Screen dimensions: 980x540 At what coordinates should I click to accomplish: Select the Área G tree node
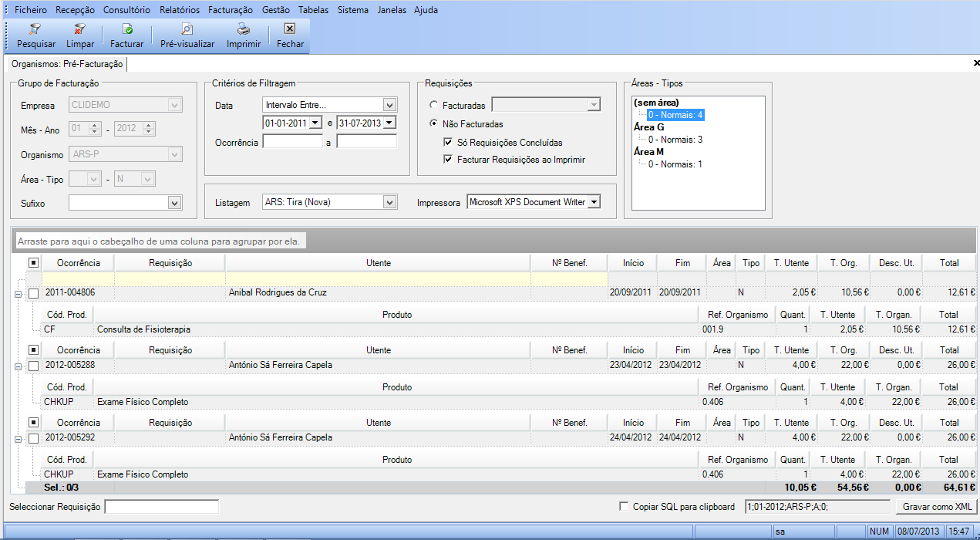648,127
